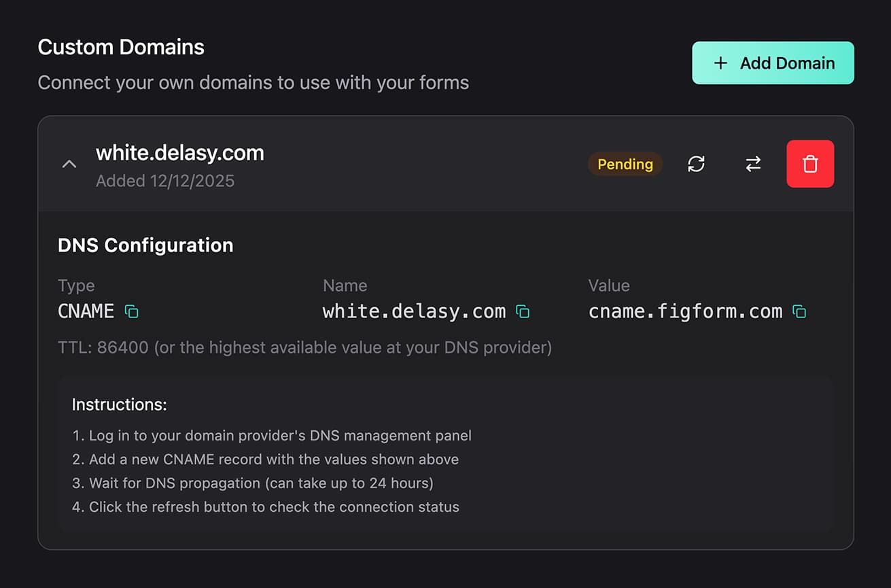891x588 pixels.
Task: Click the domain transfer arrows icon
Action: [753, 164]
